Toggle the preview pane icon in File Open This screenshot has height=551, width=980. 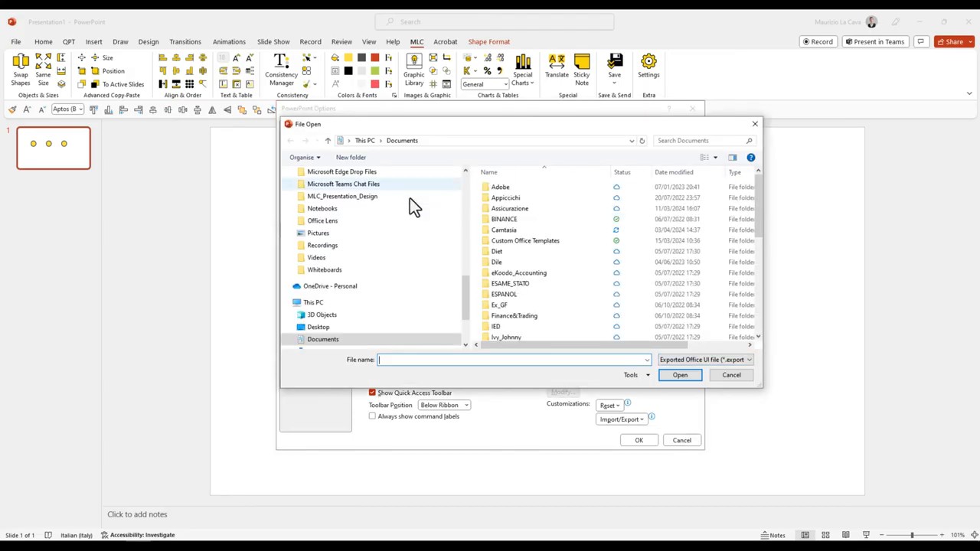[x=732, y=158]
